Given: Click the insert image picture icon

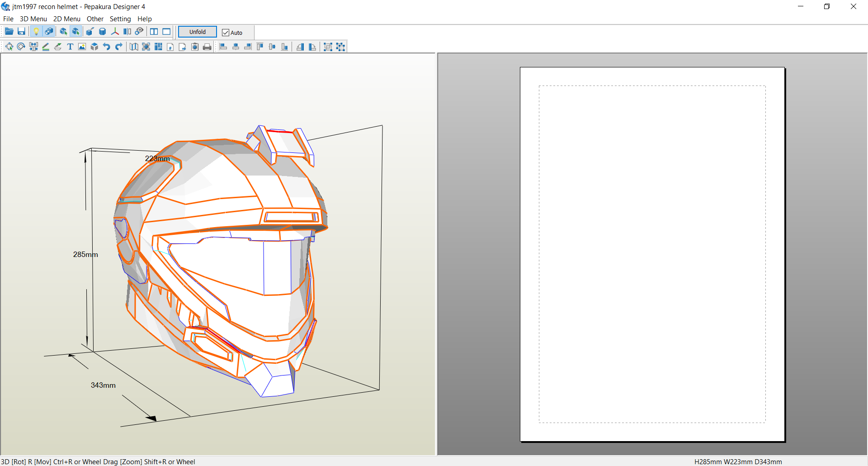Looking at the screenshot, I should (x=82, y=47).
